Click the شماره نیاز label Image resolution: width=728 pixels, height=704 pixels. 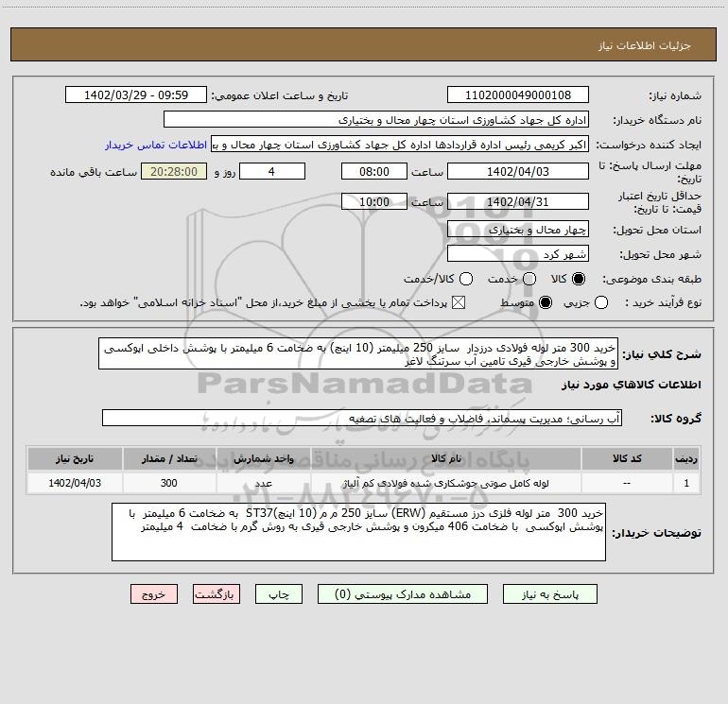pyautogui.click(x=675, y=95)
